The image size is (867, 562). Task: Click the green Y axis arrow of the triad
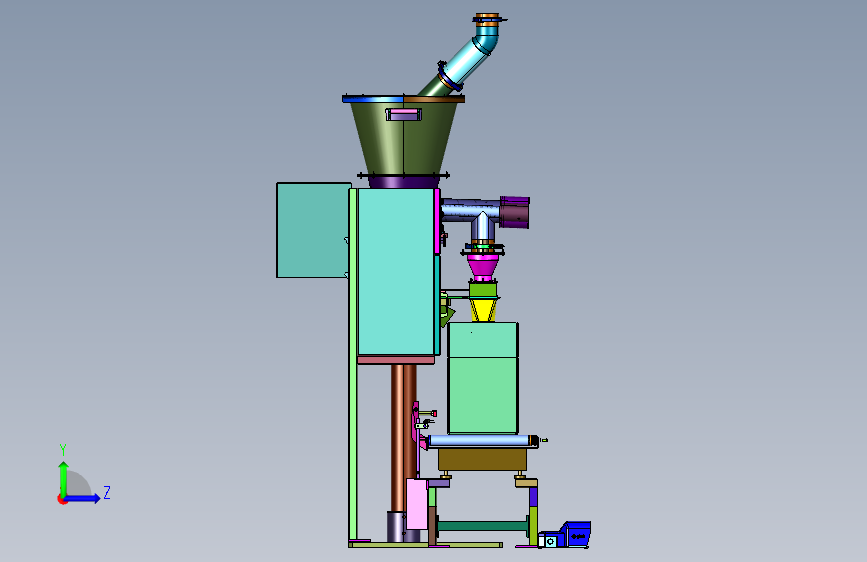coord(64,478)
